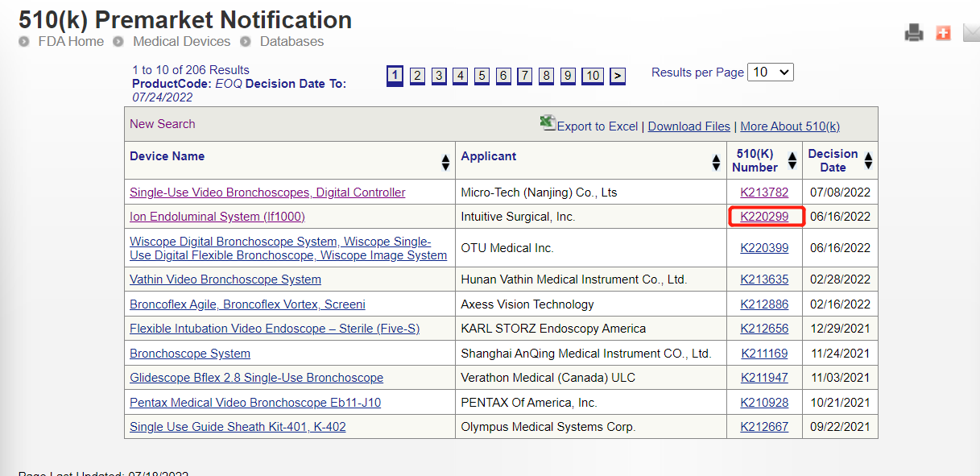Viewport: 980px width, 476px height.
Task: Click applicant Axess Vision Technology
Action: pos(527,304)
